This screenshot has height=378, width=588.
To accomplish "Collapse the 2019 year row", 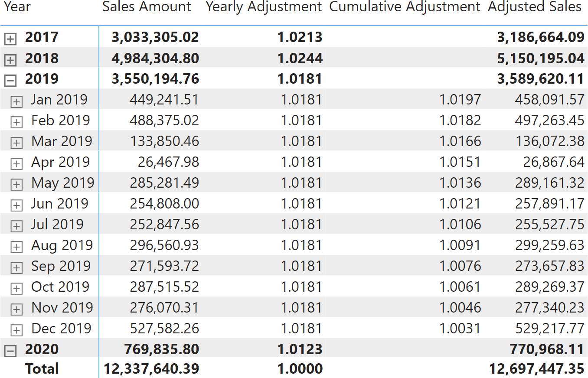I will pos(10,81).
